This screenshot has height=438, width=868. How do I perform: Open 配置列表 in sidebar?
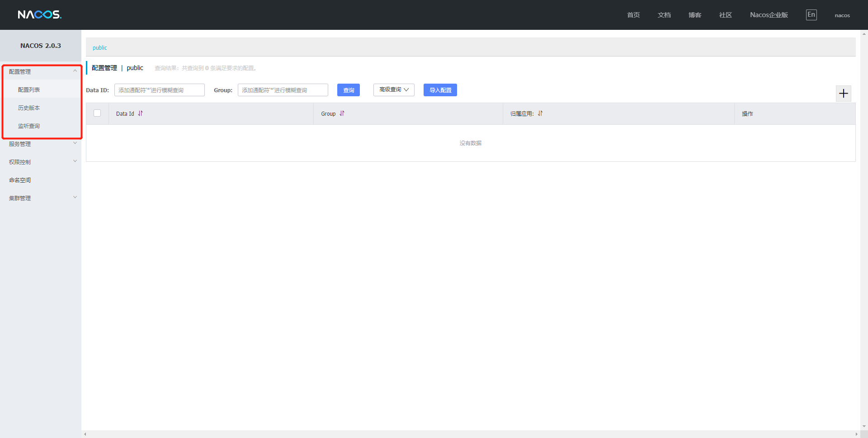pyautogui.click(x=29, y=90)
